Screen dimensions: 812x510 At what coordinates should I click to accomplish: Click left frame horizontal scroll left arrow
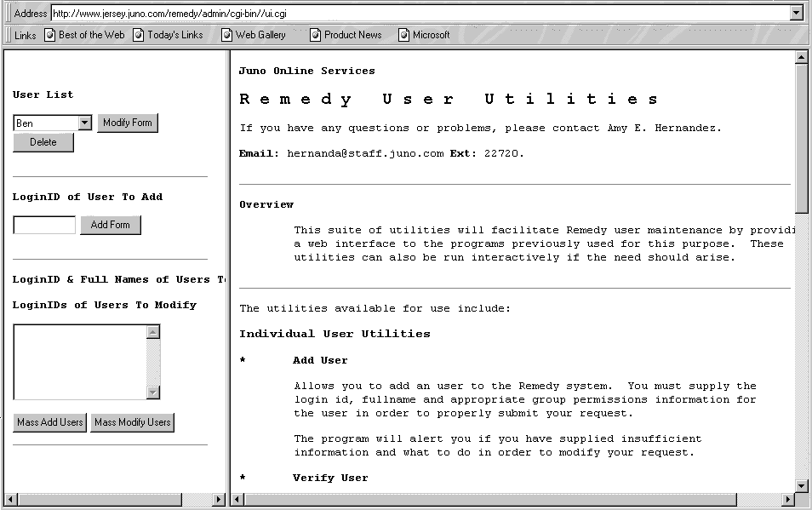(x=10, y=500)
